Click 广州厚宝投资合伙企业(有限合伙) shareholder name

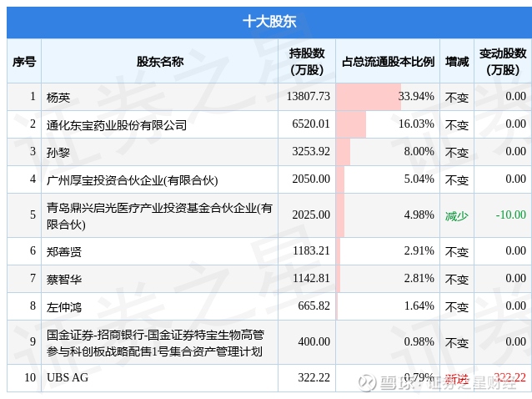pos(133,180)
